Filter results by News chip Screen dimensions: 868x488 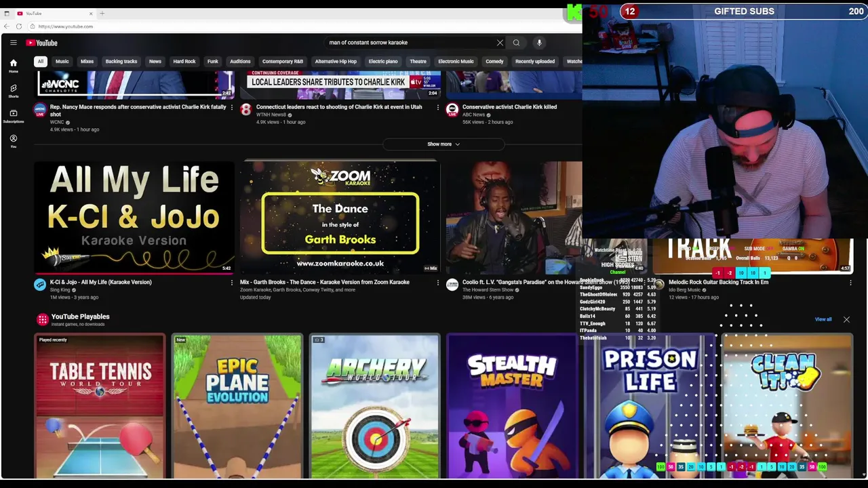pyautogui.click(x=155, y=62)
